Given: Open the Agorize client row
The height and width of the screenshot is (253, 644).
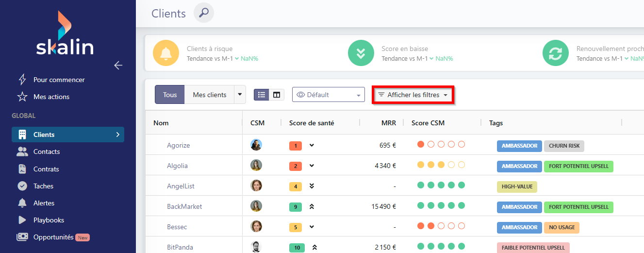Looking at the screenshot, I should coord(178,145).
